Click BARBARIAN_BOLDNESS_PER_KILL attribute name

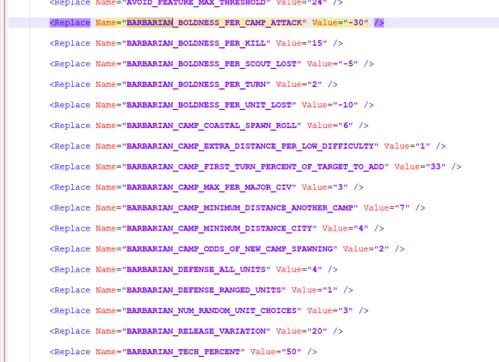tap(196, 43)
